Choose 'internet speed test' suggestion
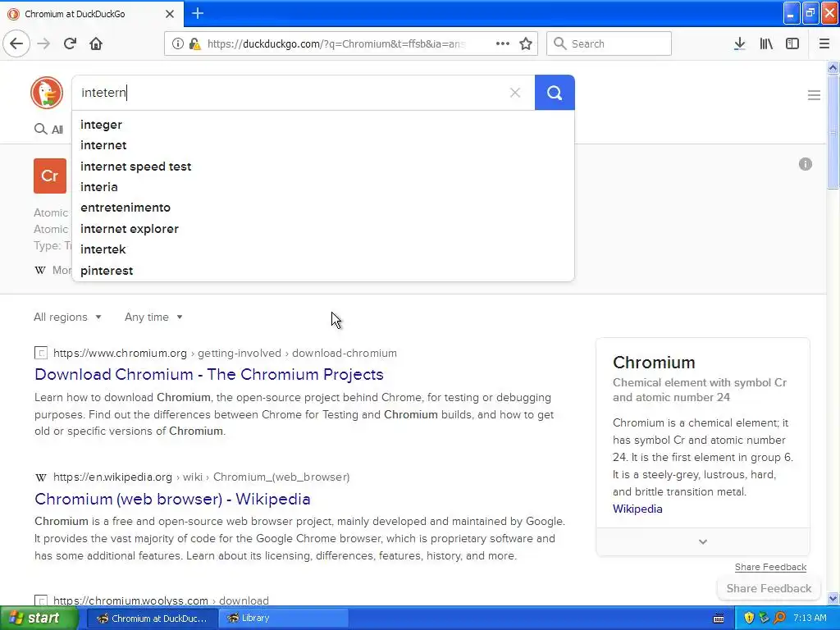Screen dimensions: 840x630 (322, 167)
